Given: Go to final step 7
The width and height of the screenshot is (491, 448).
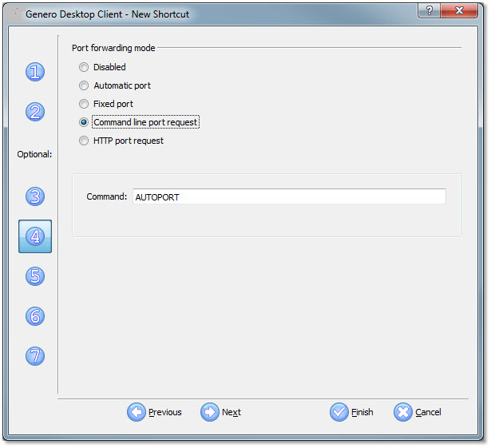Looking at the screenshot, I should click(x=35, y=356).
